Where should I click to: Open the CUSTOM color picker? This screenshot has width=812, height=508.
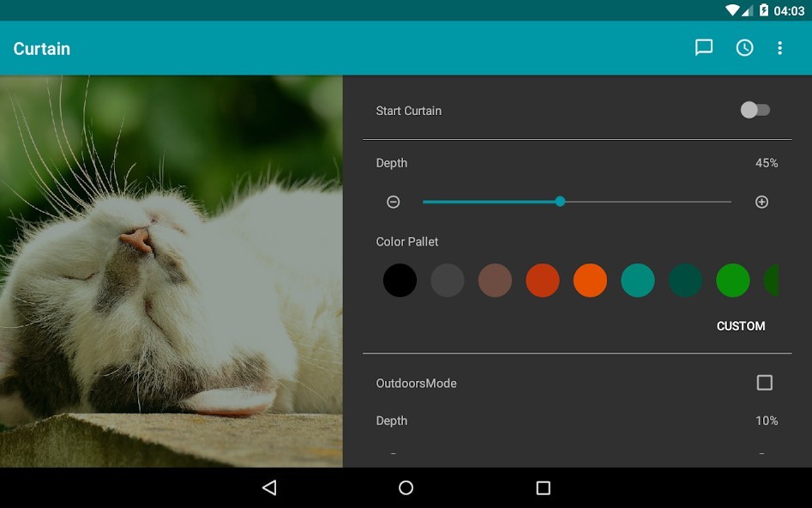click(741, 326)
